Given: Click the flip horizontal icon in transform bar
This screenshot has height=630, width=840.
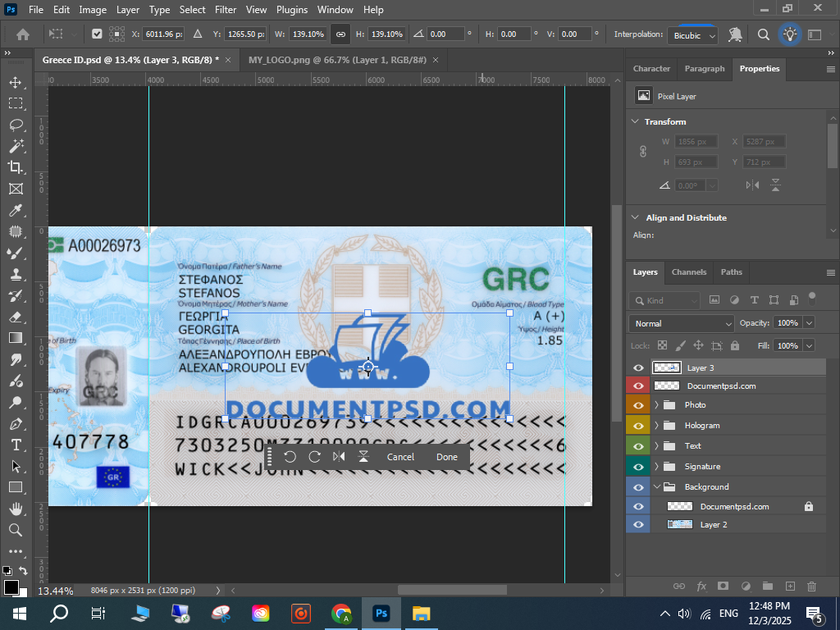Looking at the screenshot, I should tap(339, 457).
